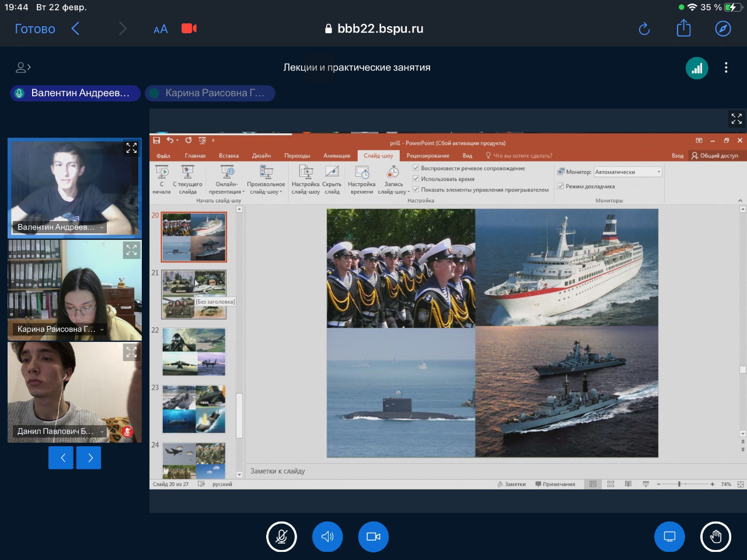
Task: Click the raise hand button
Action: [x=715, y=537]
